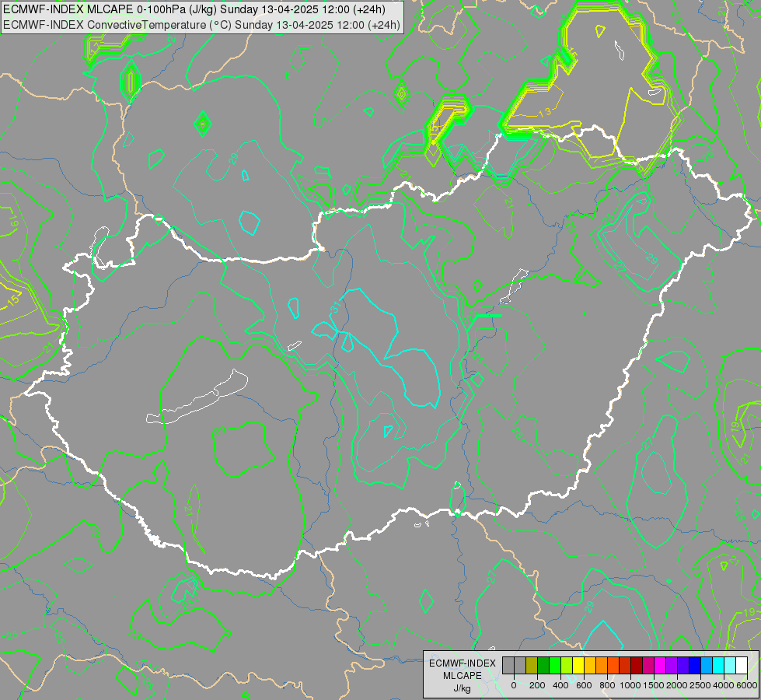Image resolution: width=761 pixels, height=700 pixels.
Task: Click the legend's MLCAPE label
Action: click(x=463, y=676)
